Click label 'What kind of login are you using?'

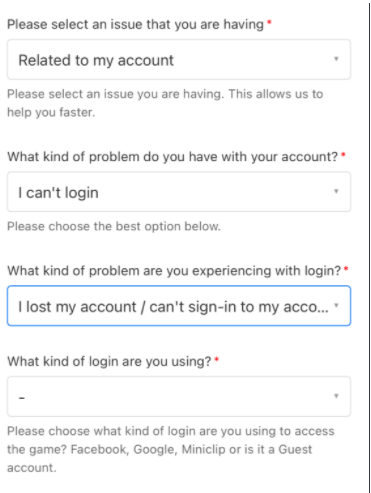(109, 361)
